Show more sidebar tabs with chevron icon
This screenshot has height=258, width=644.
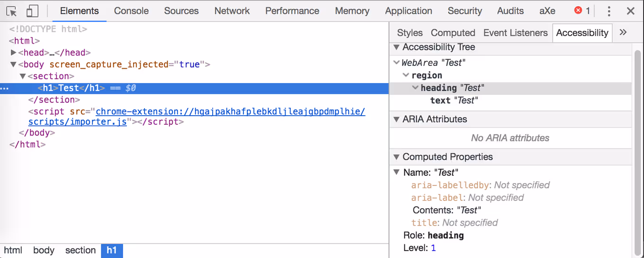623,32
